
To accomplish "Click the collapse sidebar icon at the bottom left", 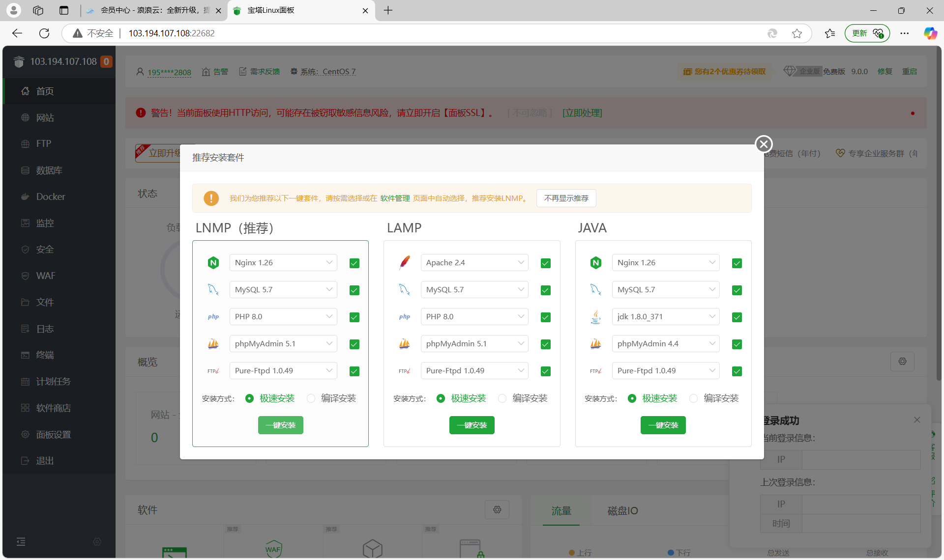I will point(21,541).
